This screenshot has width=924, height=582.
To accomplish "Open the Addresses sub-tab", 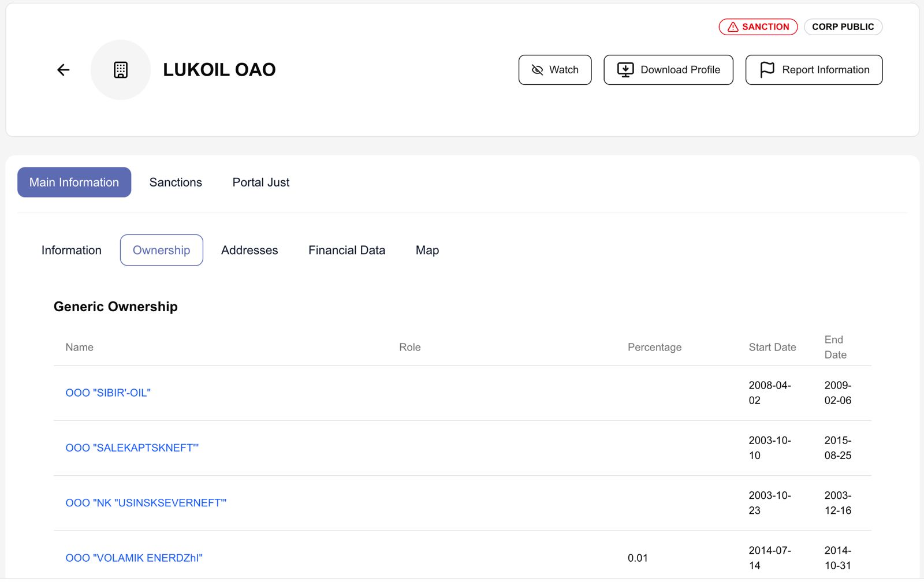I will [x=249, y=251].
